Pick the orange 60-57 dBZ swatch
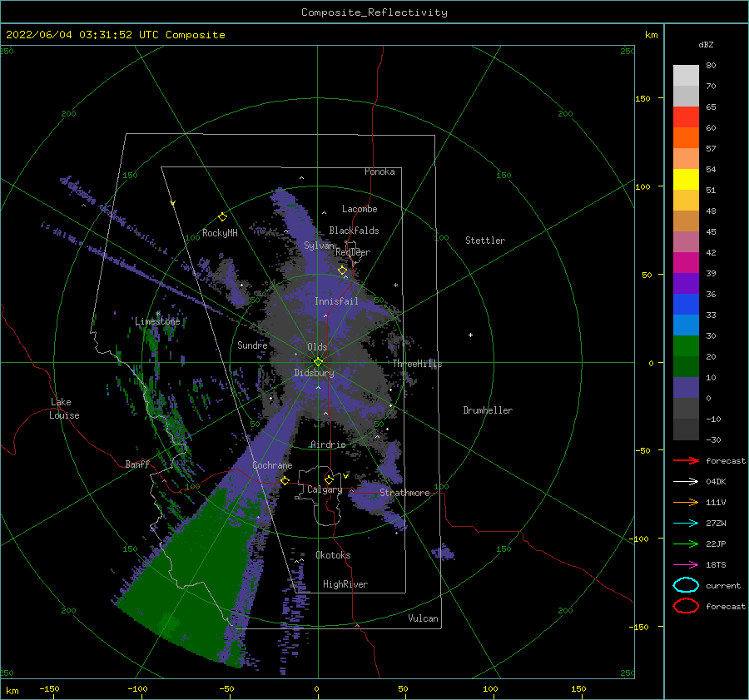The height and width of the screenshot is (700, 749). [x=686, y=137]
